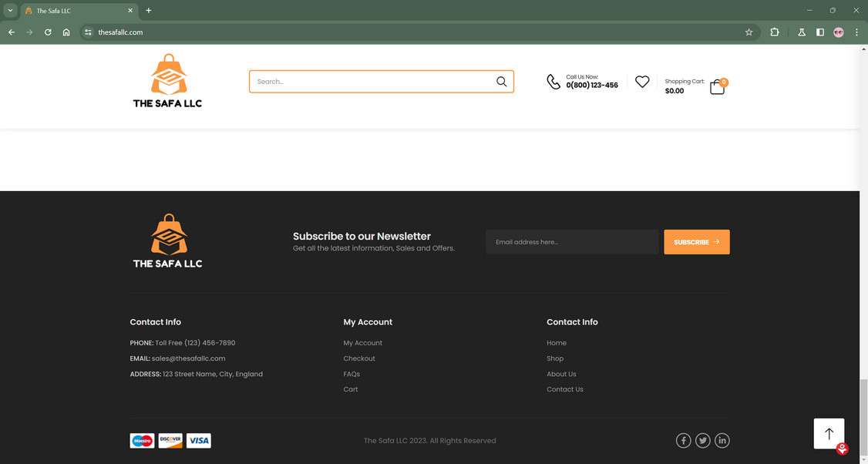
Task: Open the About Us footer link
Action: (x=561, y=374)
